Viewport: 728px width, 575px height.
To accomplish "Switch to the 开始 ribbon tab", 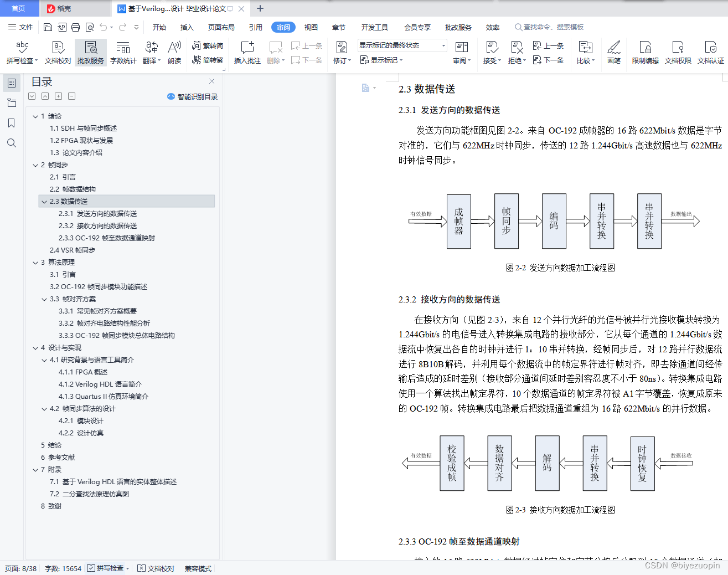I will click(159, 27).
